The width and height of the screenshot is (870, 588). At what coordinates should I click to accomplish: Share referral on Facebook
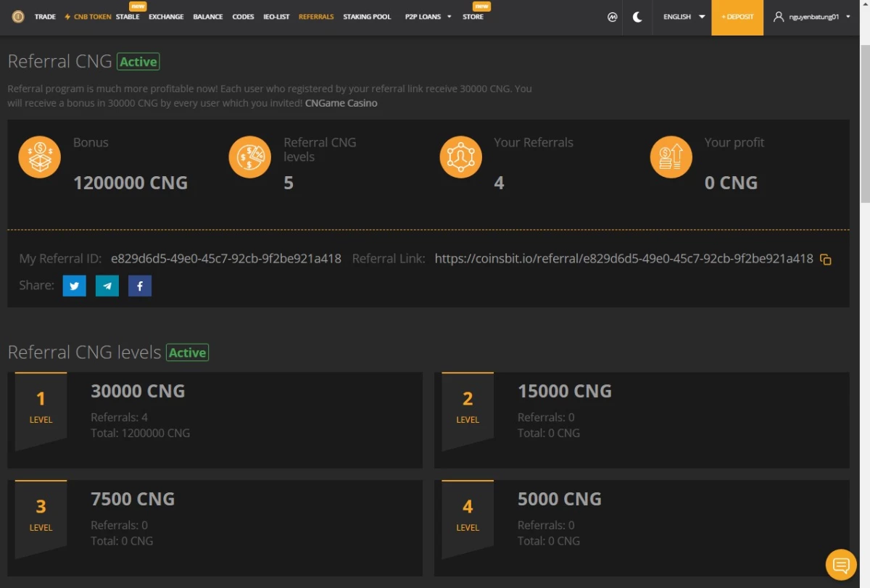pos(140,286)
